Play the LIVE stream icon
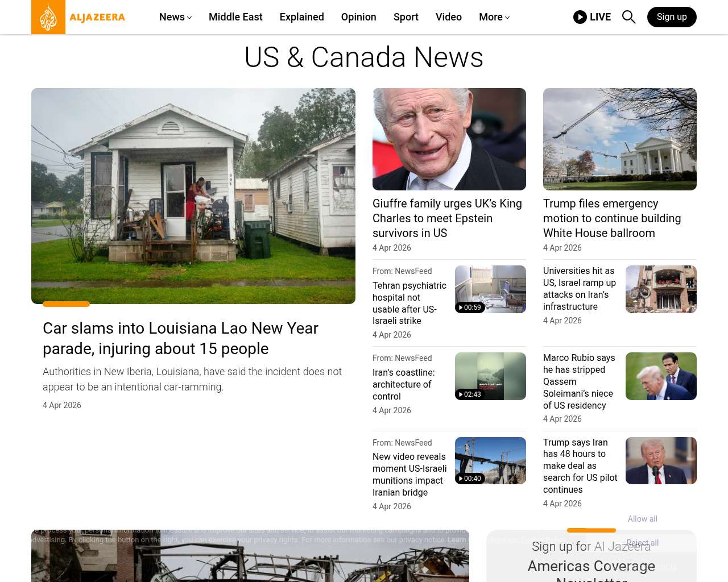Screen dimensions: 728x582 tap(580, 17)
